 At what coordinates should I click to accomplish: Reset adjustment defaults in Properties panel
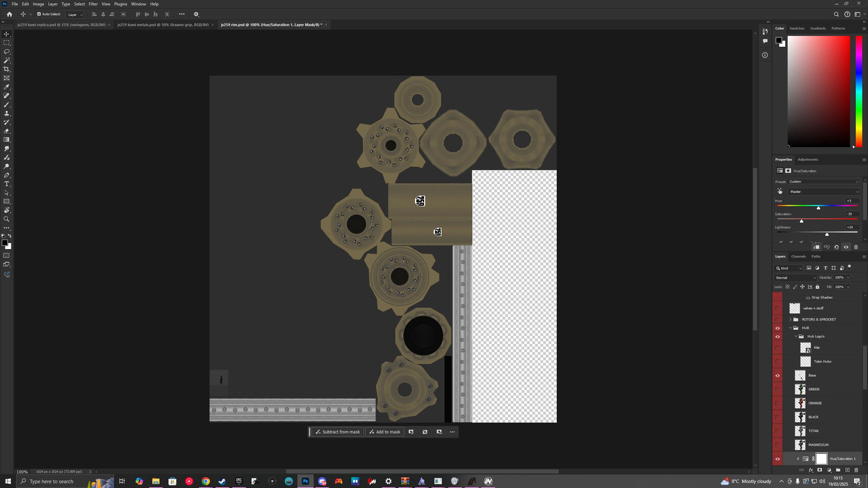[x=836, y=247]
